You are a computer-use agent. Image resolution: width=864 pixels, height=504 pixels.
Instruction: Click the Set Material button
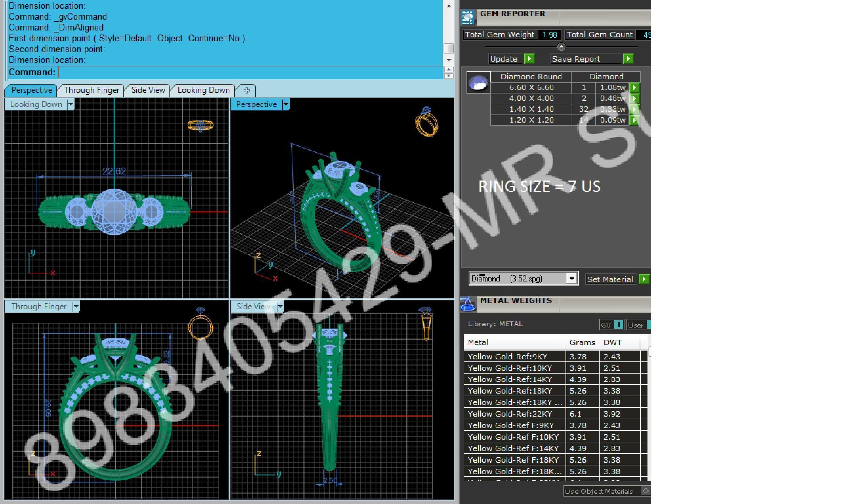tap(610, 279)
